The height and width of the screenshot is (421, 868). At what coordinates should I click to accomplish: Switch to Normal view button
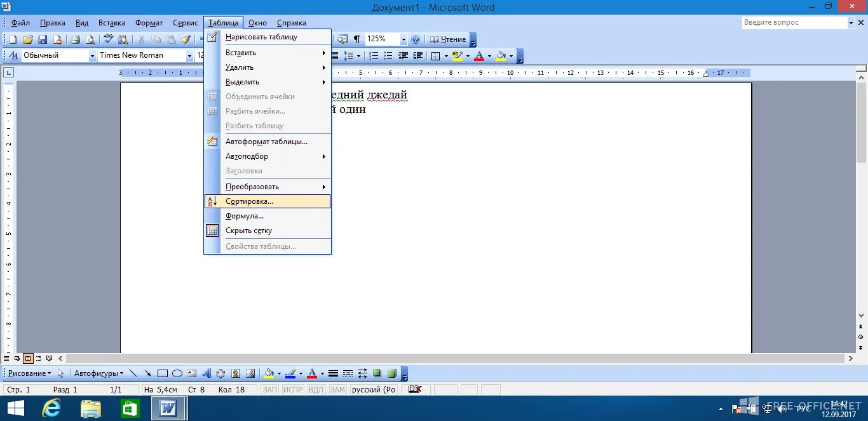pos(7,359)
